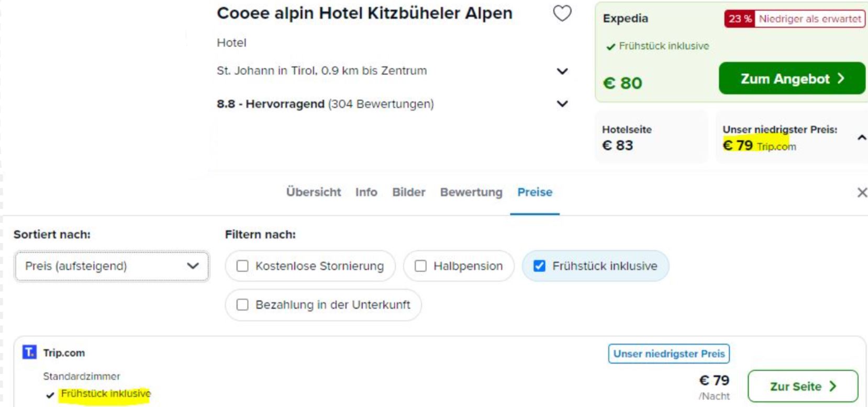Go to the Bewertung tab

[x=471, y=192]
